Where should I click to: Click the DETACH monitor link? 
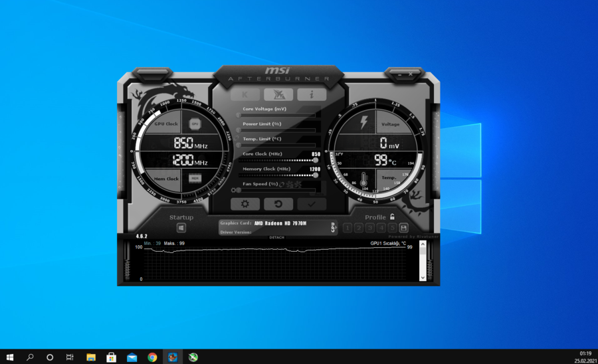tap(276, 237)
